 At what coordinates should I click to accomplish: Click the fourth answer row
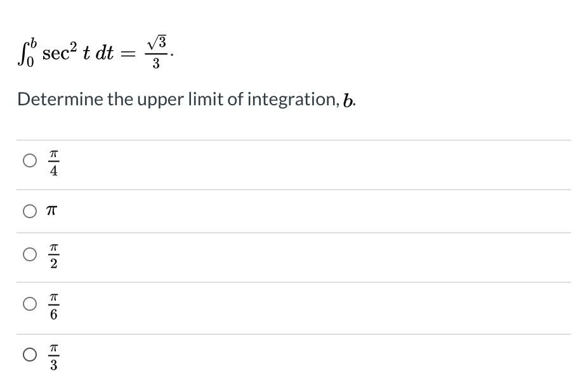254,304
